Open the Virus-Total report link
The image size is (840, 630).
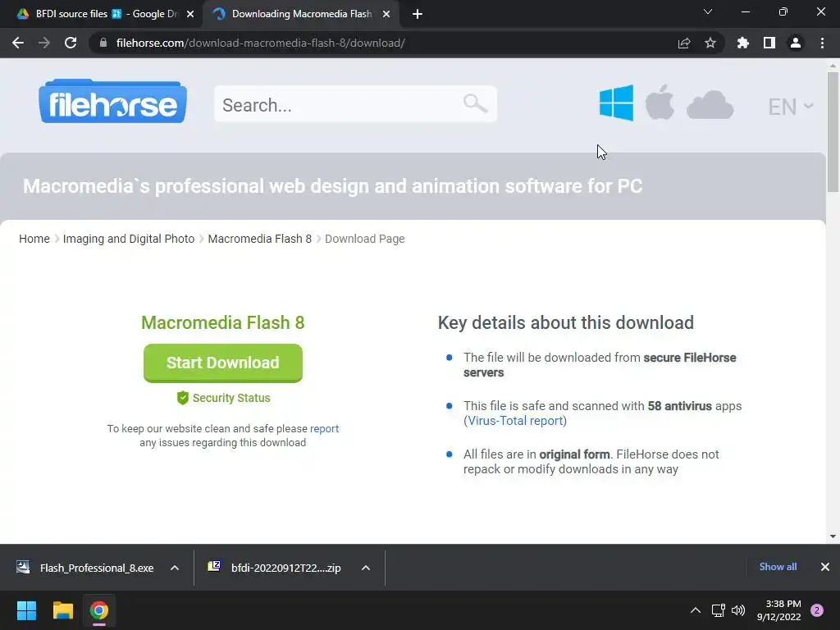(515, 421)
